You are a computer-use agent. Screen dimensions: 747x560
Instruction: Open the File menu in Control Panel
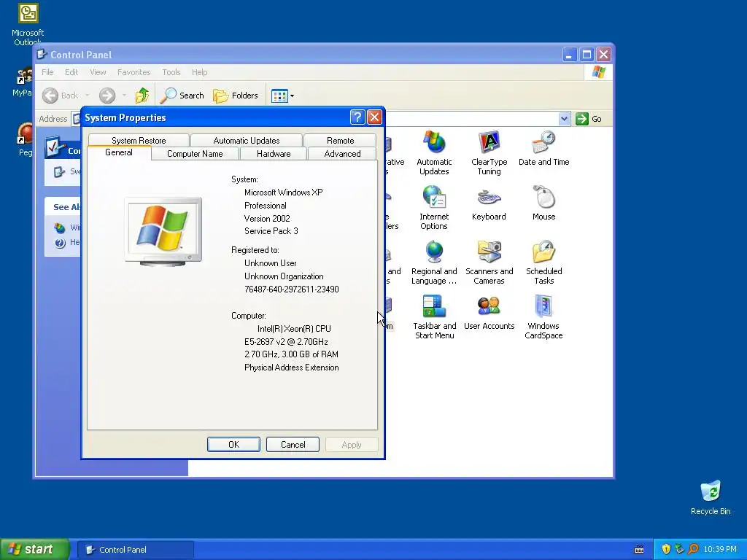[47, 72]
